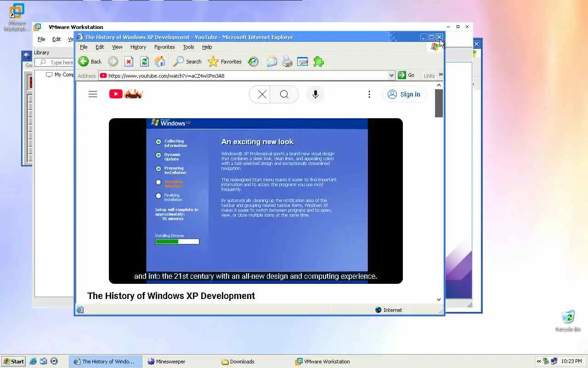Switch to Minesweeper taskbar button
The height and width of the screenshot is (368, 588).
180,362
